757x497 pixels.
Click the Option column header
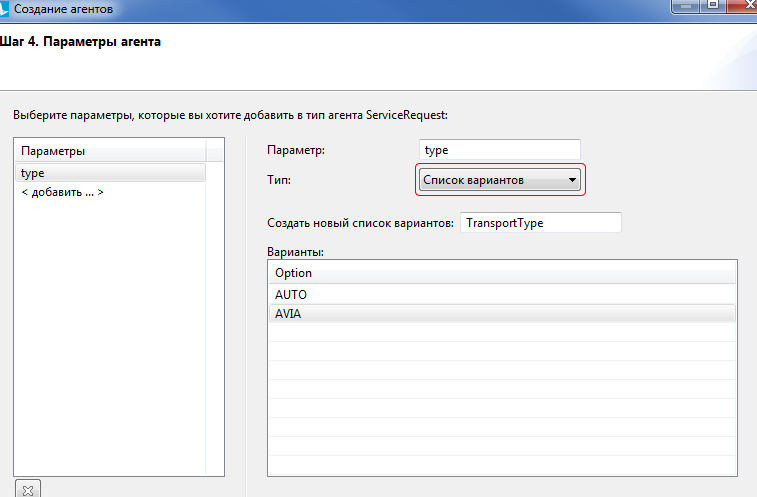point(502,272)
